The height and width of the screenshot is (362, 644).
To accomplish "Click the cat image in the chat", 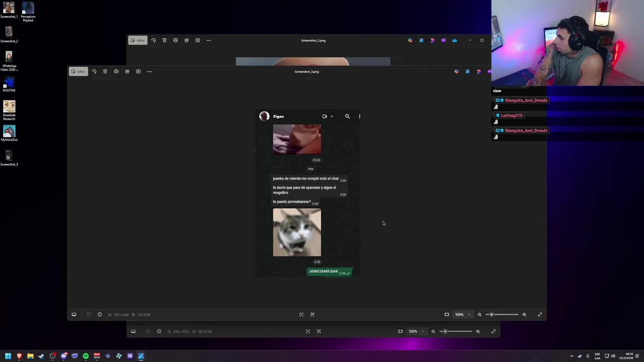I will tap(297, 233).
